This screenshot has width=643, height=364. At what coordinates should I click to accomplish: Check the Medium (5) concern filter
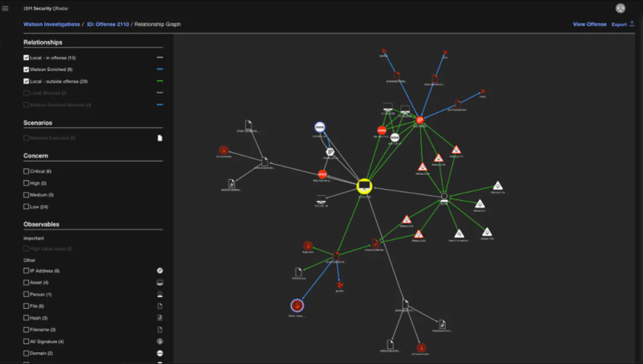point(26,195)
